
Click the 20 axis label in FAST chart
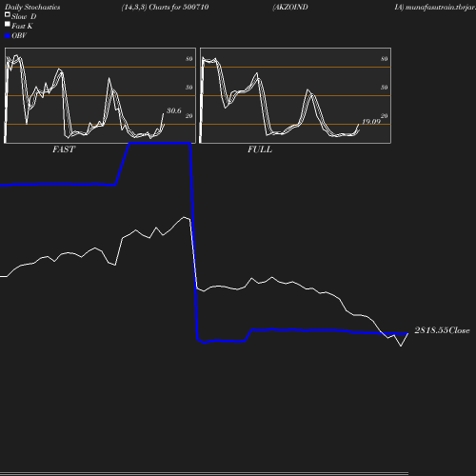point(189,116)
